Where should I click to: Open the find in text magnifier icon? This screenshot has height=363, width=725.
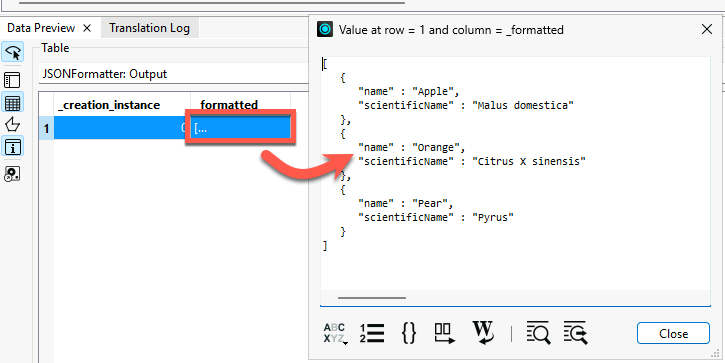click(x=539, y=333)
